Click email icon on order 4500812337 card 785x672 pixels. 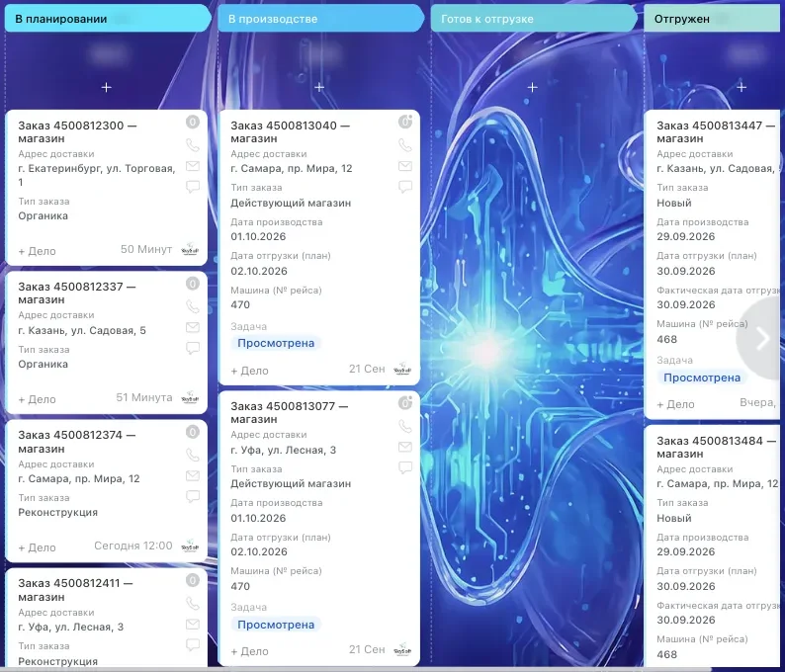(x=193, y=327)
